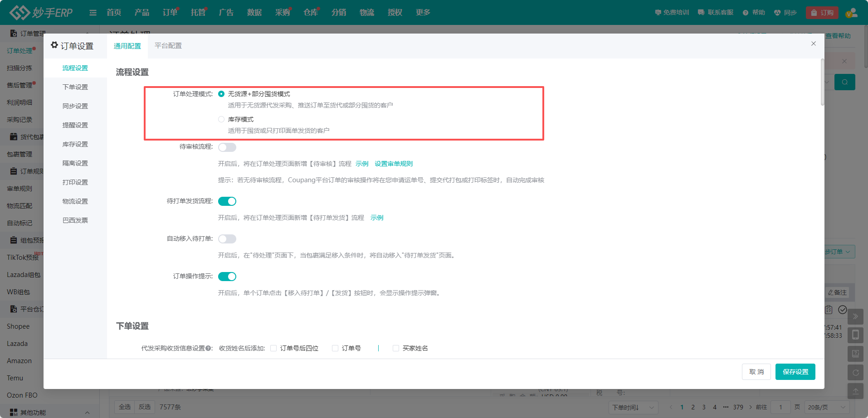Click the 妙手ERP logo
Image resolution: width=868 pixels, height=418 pixels.
tap(41, 12)
